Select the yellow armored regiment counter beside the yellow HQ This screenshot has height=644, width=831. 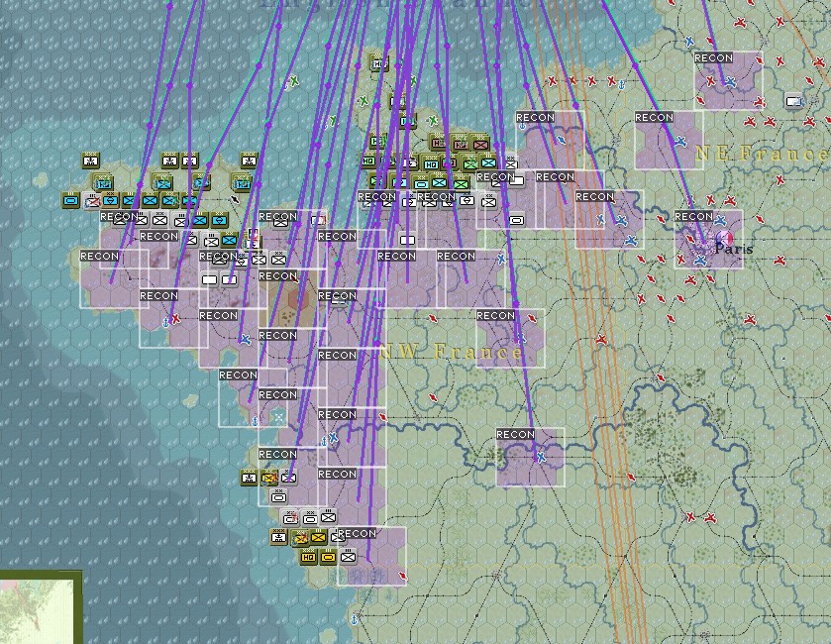(328, 557)
